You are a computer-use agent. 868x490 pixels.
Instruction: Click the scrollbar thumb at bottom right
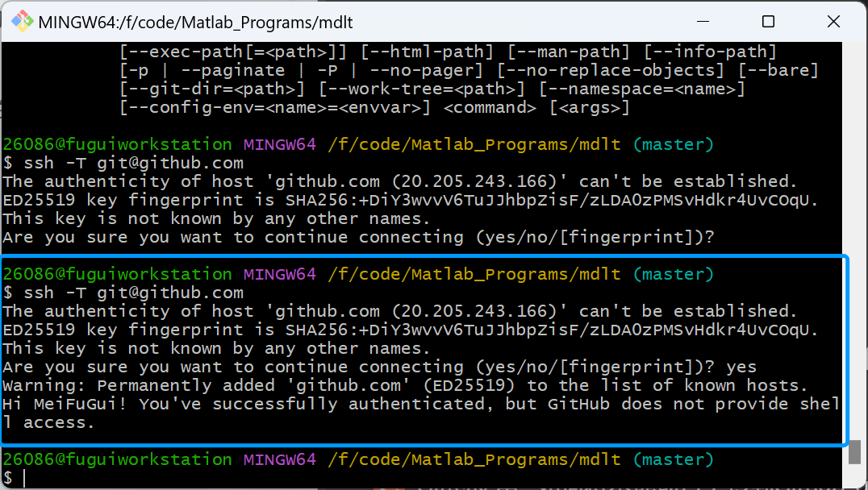[x=854, y=452]
